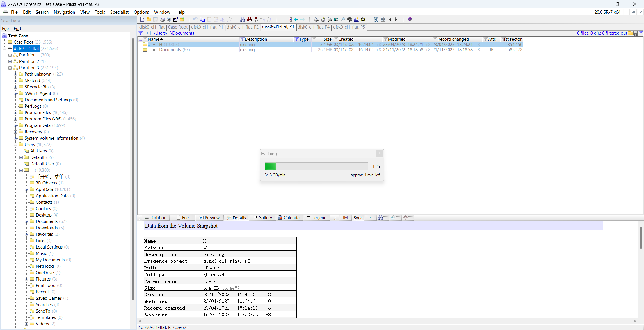Click the New file toolbar icon
This screenshot has width=644, height=330.
click(142, 19)
